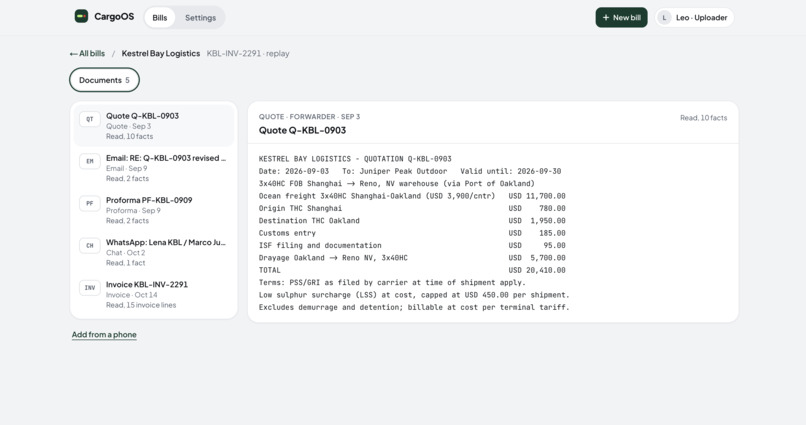Click the Quote Q-KBL-0903 panel heading
The height and width of the screenshot is (425, 806).
(x=302, y=131)
